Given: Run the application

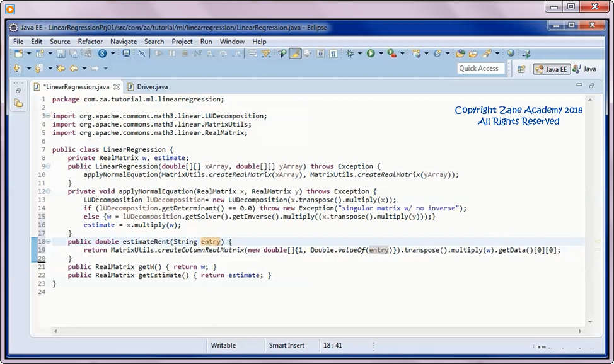Looking at the screenshot, I should [x=371, y=53].
